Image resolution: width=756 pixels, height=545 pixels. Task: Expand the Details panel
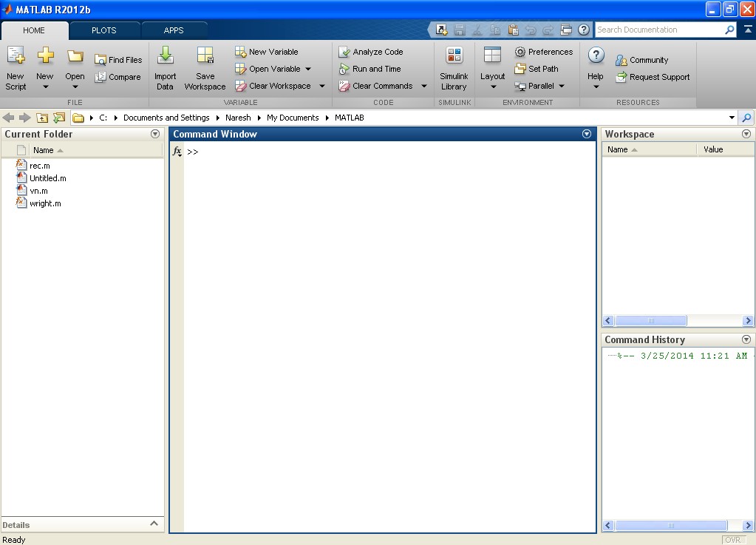[154, 524]
